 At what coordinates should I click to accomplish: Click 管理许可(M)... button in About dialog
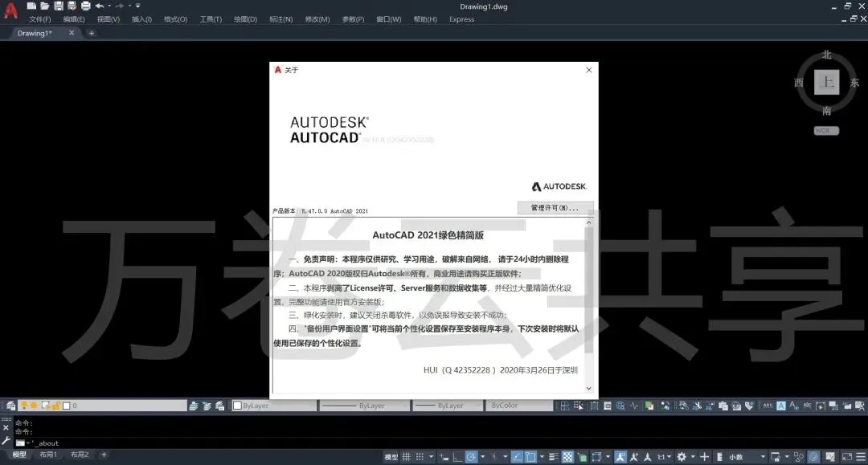(x=555, y=208)
